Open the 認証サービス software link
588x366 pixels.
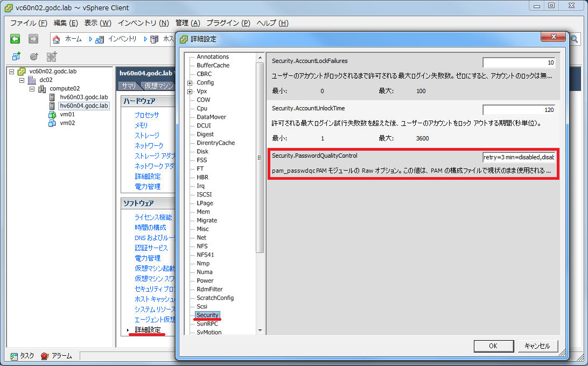point(151,248)
